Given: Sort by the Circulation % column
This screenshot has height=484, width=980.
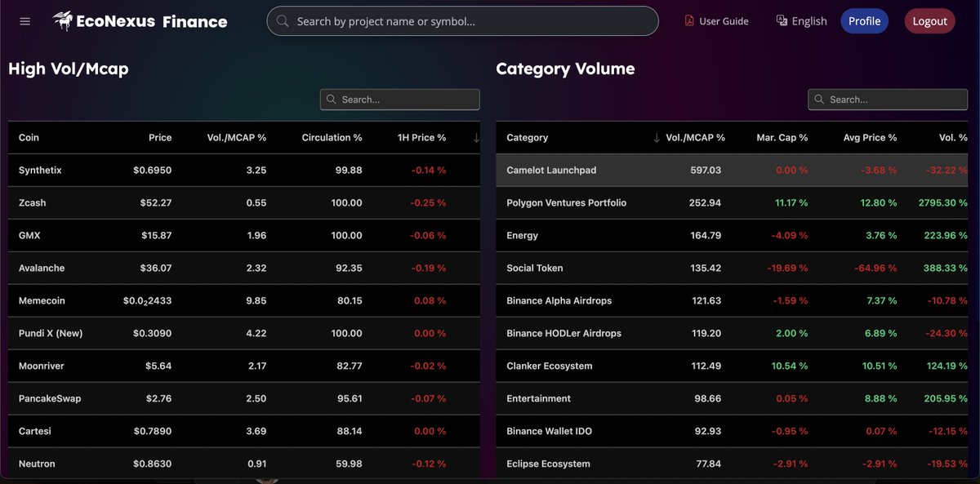Looking at the screenshot, I should pyautogui.click(x=332, y=137).
